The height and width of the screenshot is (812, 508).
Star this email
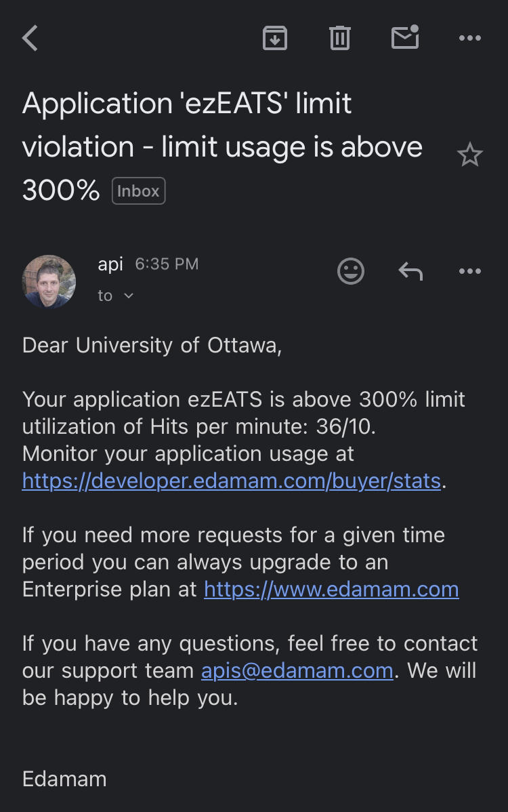(x=469, y=156)
